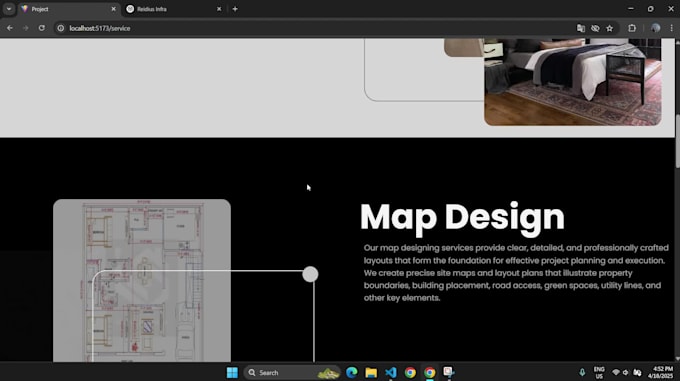Open the Chrome profile avatar

[x=655, y=28]
